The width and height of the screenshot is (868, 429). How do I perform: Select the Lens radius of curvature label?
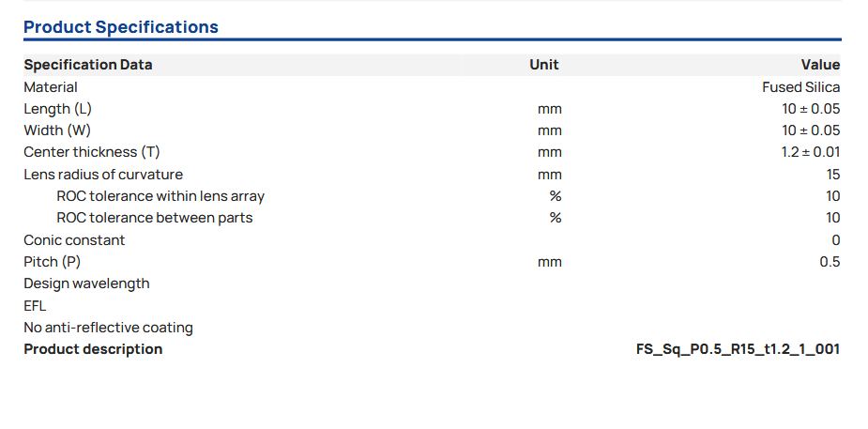click(103, 175)
